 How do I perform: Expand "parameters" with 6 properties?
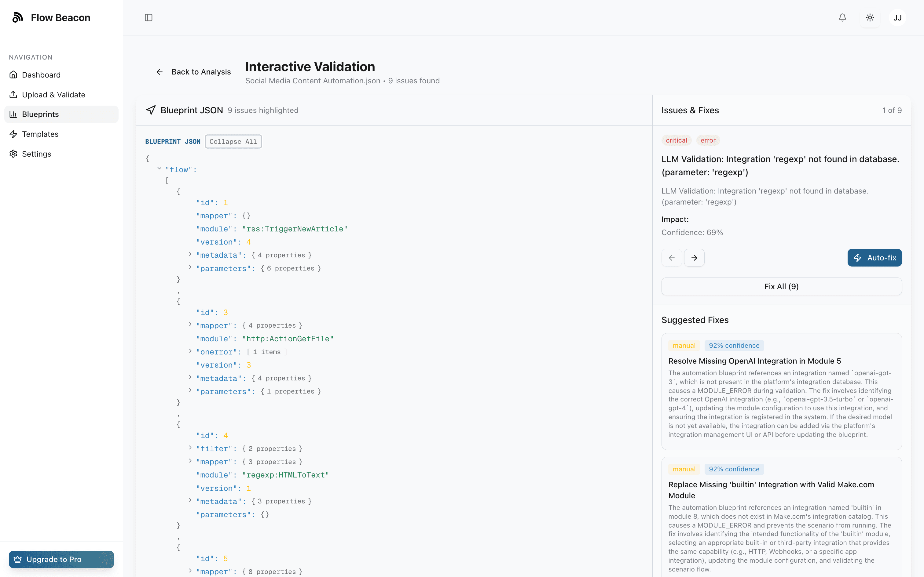(x=190, y=267)
